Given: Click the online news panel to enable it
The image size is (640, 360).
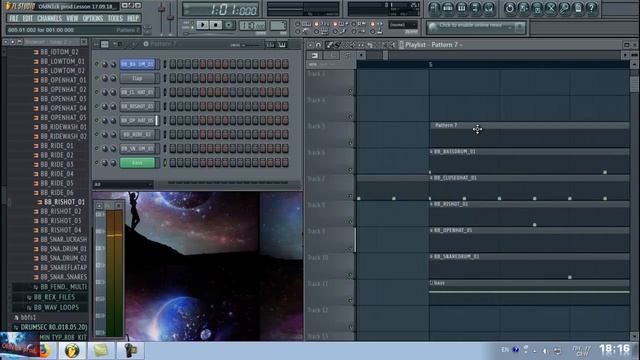Looking at the screenshot, I should coord(476,27).
